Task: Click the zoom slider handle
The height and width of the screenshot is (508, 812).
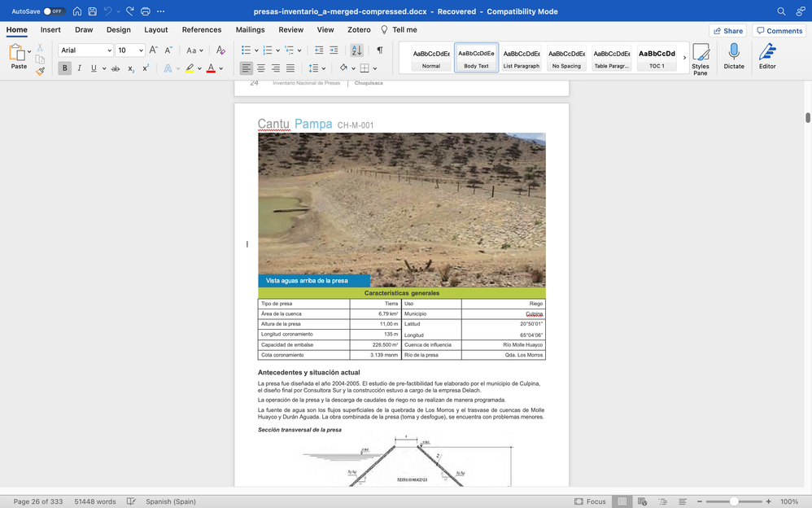Action: pyautogui.click(x=734, y=501)
